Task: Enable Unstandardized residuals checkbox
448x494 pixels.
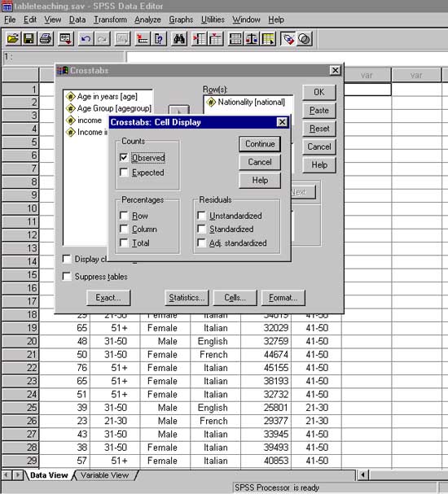Action: point(201,216)
